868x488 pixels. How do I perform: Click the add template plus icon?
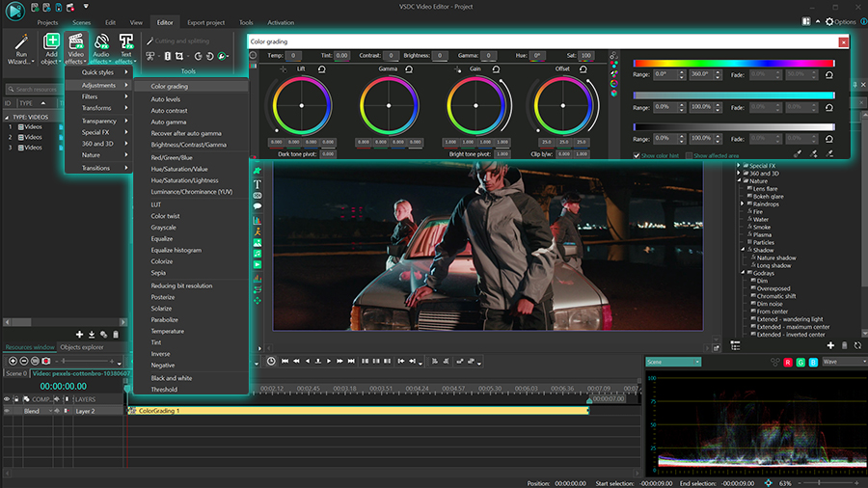(830, 345)
